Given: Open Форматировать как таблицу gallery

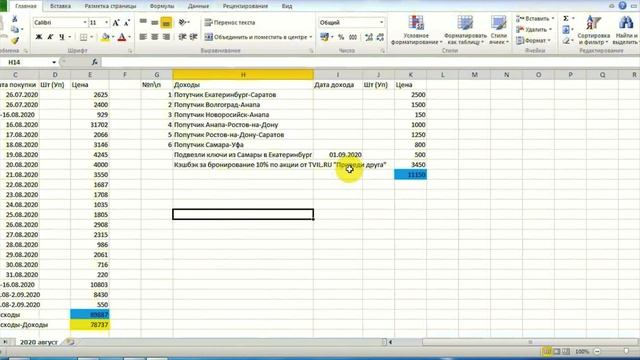Looking at the screenshot, I should [465, 30].
